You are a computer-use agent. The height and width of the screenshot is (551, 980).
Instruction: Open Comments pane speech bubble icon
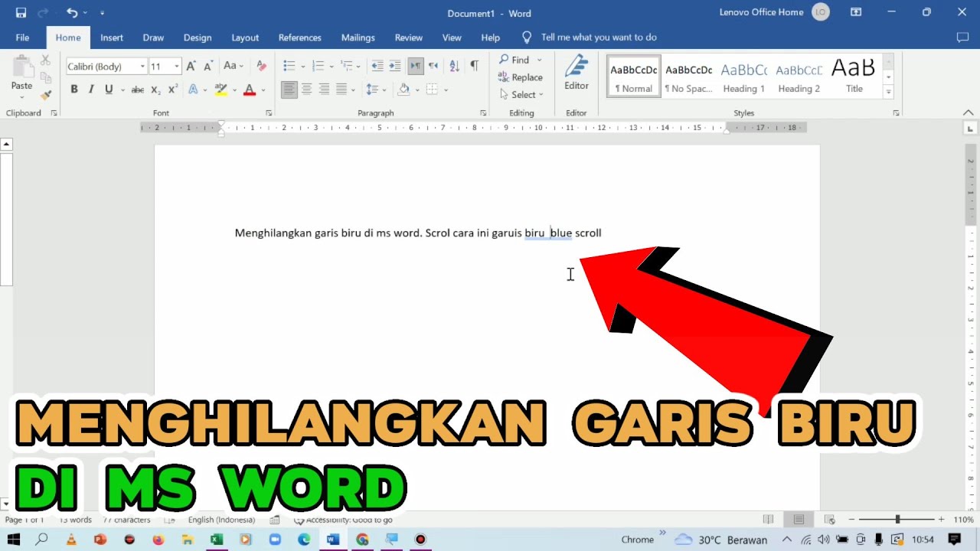pyautogui.click(x=962, y=37)
